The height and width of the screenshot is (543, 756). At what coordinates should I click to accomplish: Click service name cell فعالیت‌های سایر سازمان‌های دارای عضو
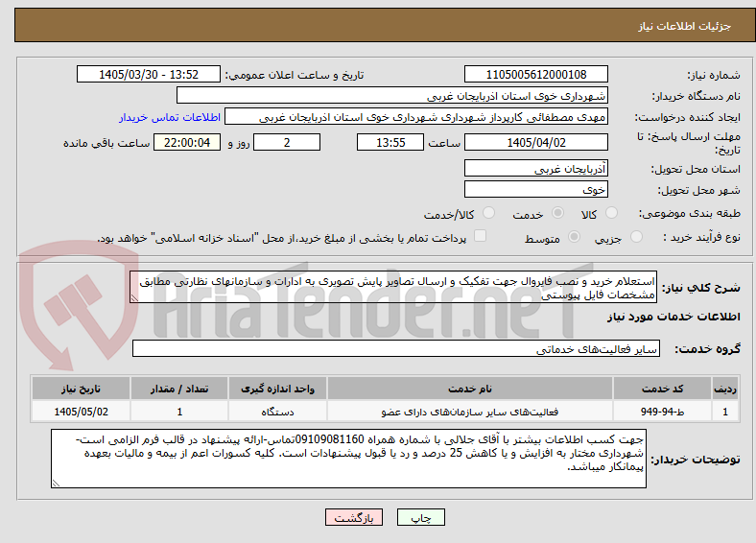click(470, 412)
